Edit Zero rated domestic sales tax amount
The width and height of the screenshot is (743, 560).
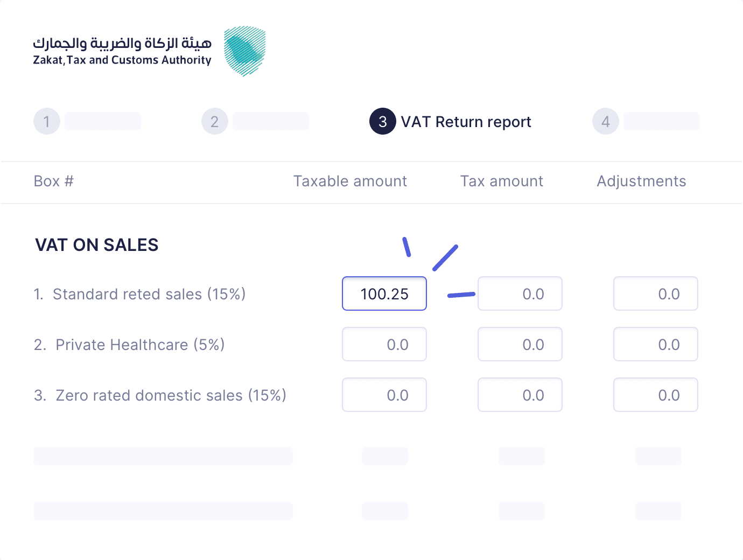520,395
